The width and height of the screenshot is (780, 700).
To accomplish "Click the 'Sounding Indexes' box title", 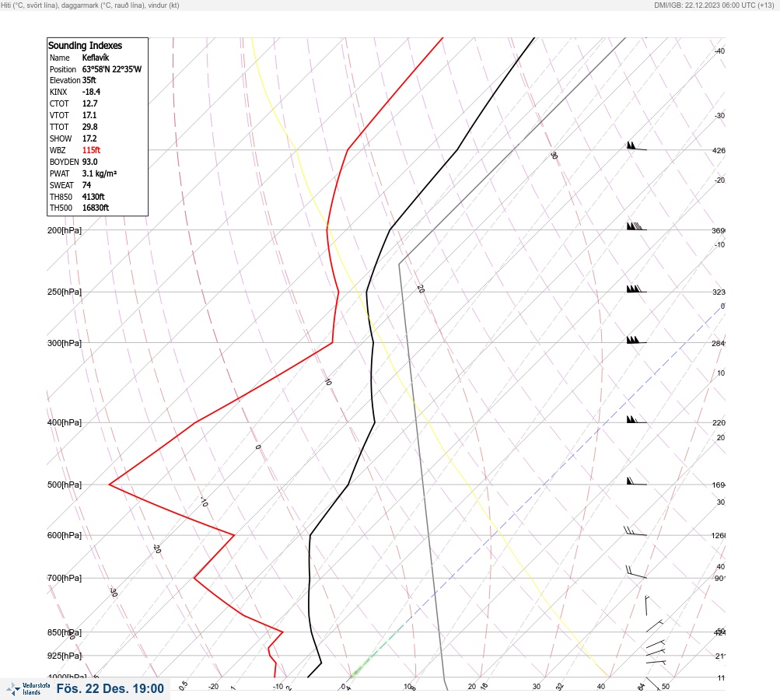I will 85,45.
